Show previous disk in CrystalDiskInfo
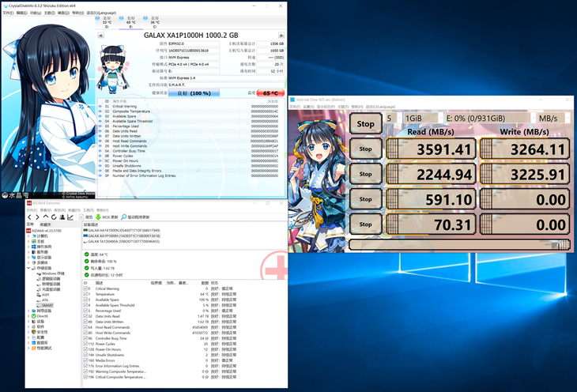Screen dimensions: 577x392 click(100, 36)
